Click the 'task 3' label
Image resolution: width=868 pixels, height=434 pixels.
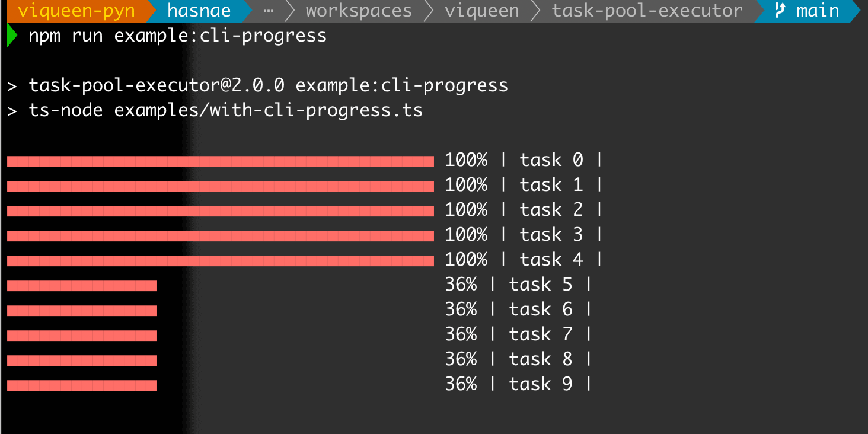pyautogui.click(x=551, y=235)
